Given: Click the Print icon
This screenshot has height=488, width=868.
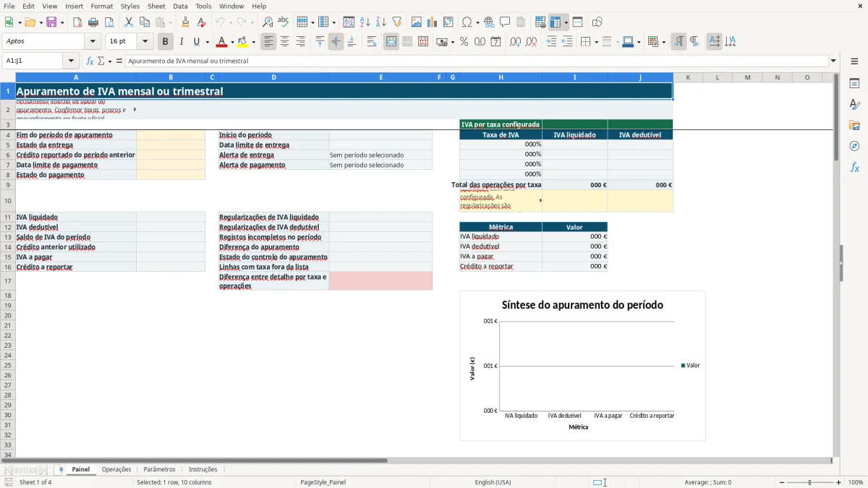Looking at the screenshot, I should pos(93,22).
